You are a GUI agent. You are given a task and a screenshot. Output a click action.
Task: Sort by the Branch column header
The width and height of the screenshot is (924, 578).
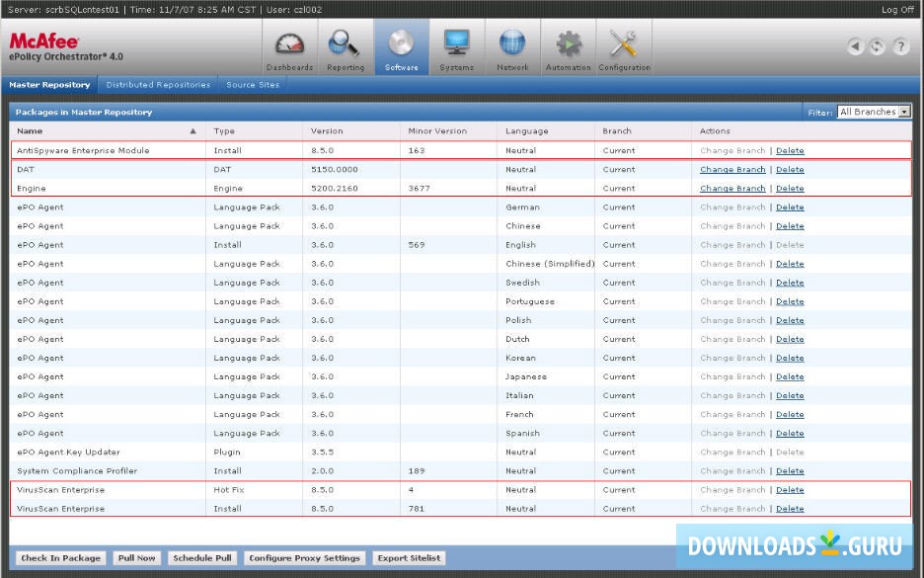coord(616,131)
